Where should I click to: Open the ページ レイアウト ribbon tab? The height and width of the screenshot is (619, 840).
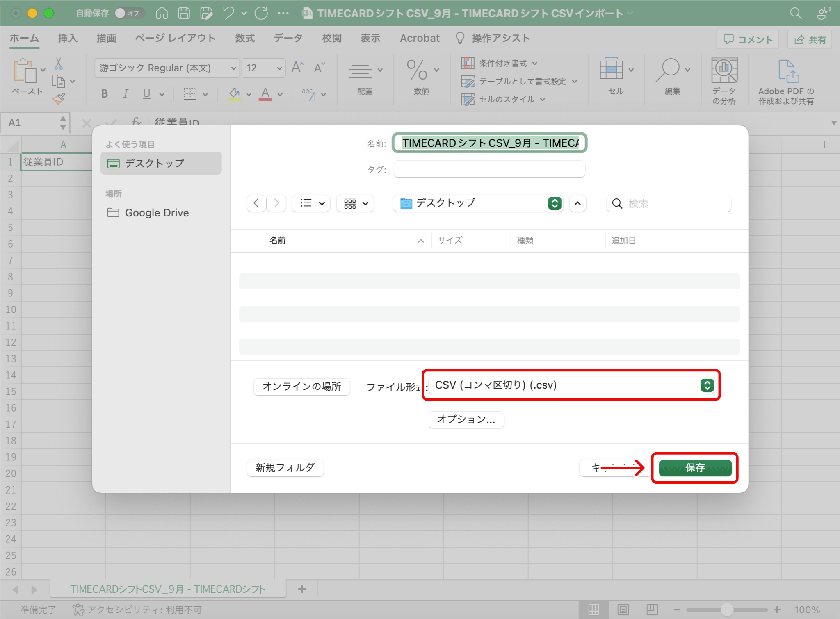(x=175, y=38)
